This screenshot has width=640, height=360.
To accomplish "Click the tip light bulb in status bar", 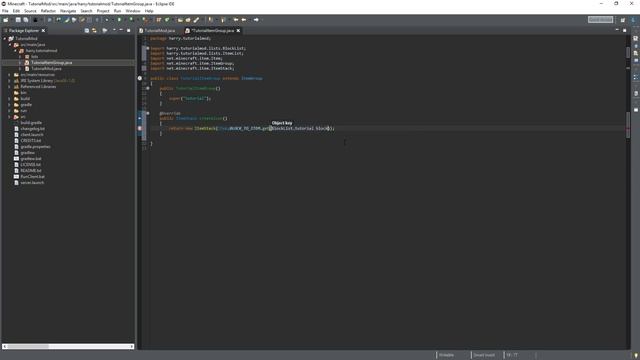I will click(x=636, y=356).
